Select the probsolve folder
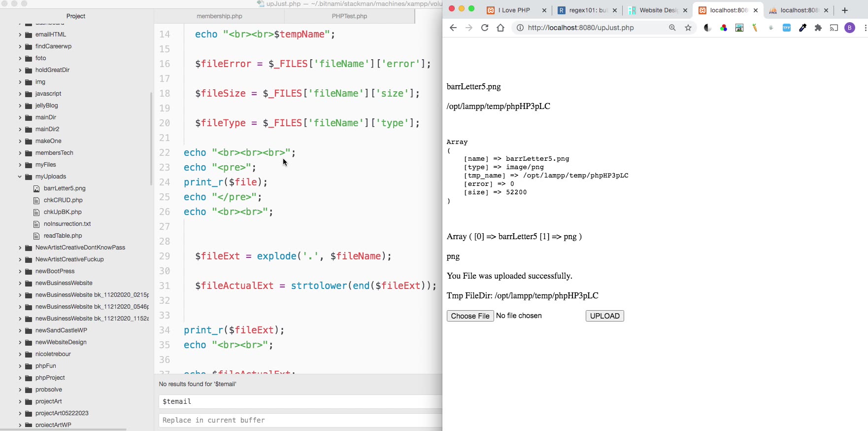 (x=48, y=390)
